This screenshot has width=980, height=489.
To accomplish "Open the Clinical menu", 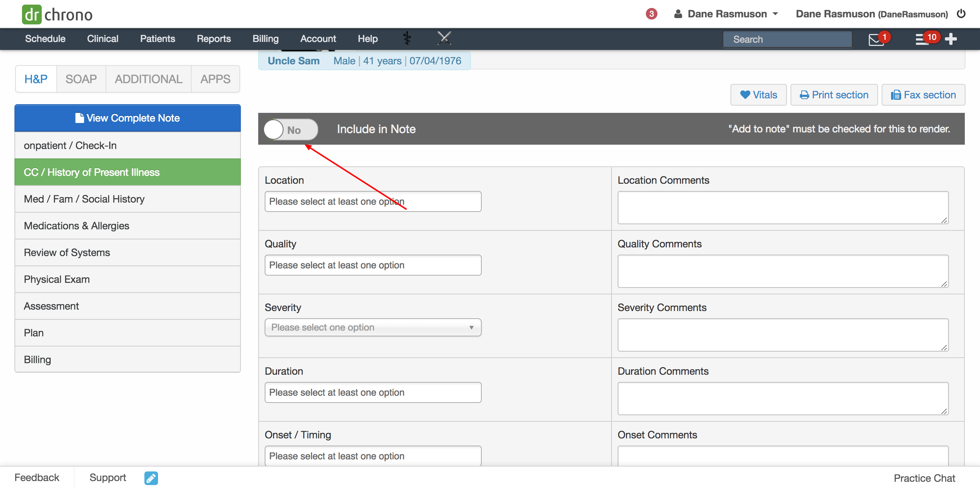I will point(103,39).
